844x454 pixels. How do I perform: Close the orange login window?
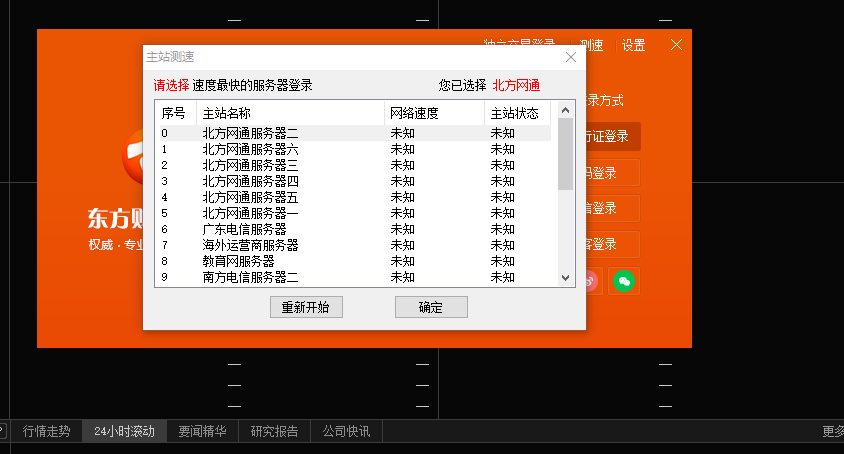point(677,45)
